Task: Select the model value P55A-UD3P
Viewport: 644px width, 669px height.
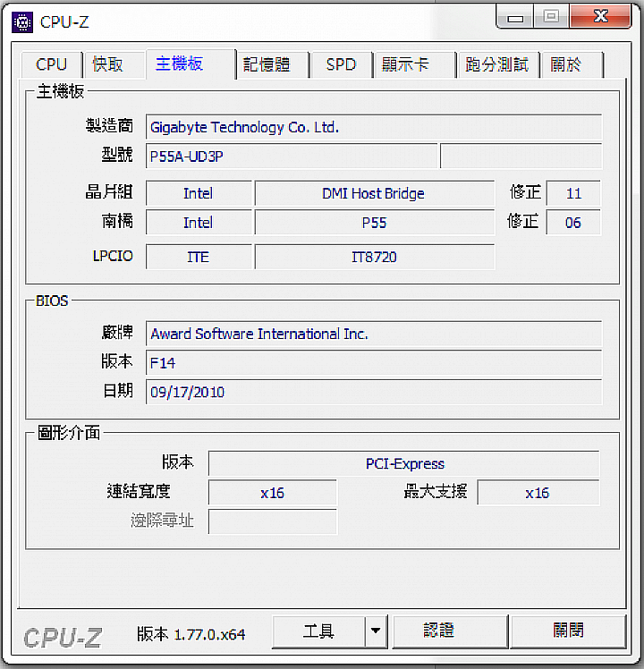Action: [x=292, y=157]
